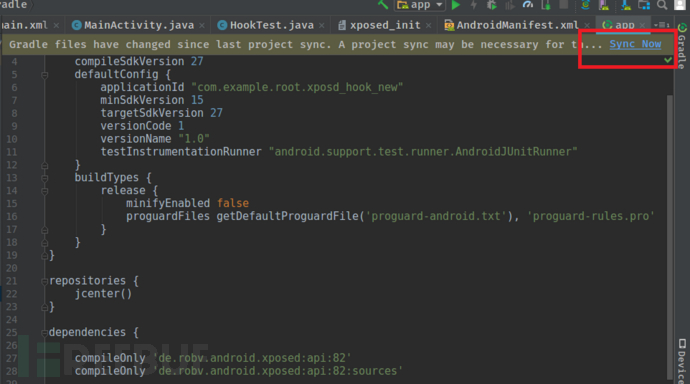Screen dimensions: 690x384
Task: Collapse the buildTypes block fold marker
Action: click(44, 178)
